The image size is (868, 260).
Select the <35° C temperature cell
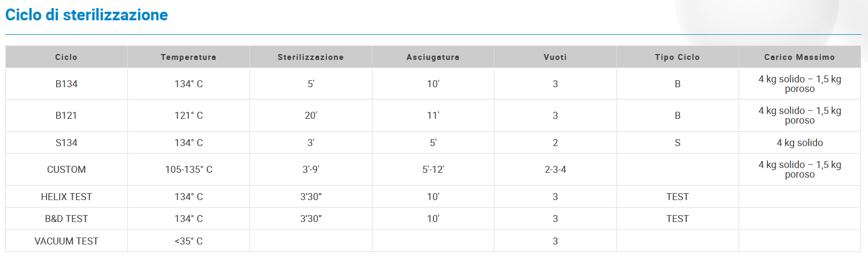[188, 241]
